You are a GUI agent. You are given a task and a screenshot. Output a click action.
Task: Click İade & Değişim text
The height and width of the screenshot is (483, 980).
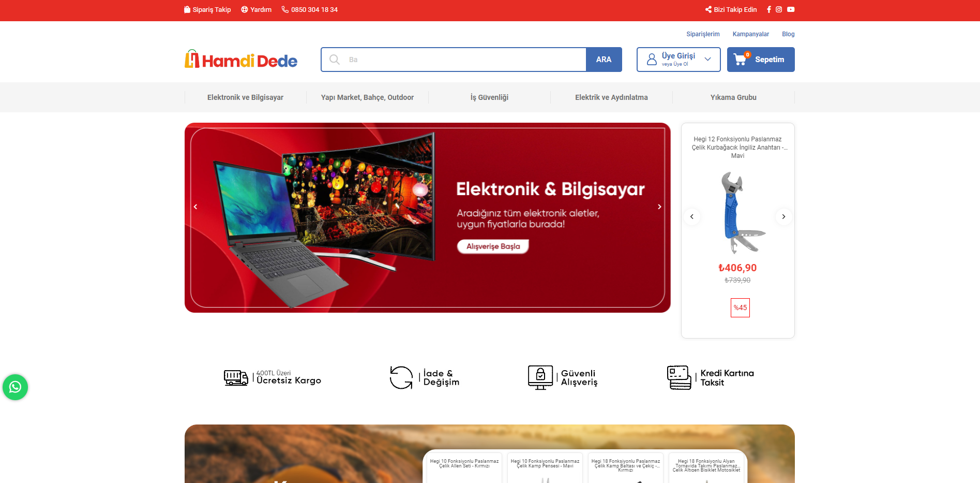(441, 378)
